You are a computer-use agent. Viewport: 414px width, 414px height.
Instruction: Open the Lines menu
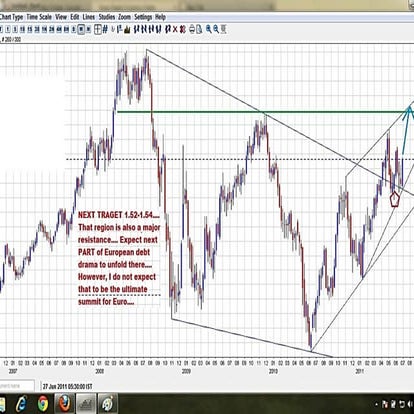point(89,17)
